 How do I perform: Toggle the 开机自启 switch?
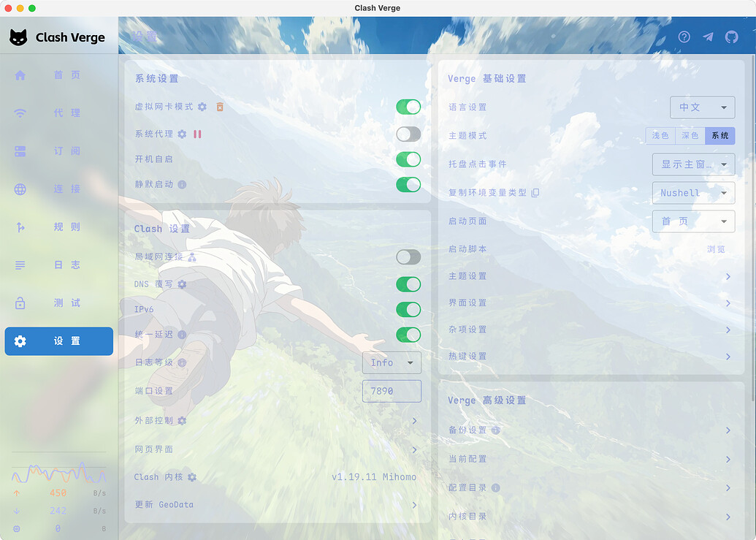click(408, 159)
